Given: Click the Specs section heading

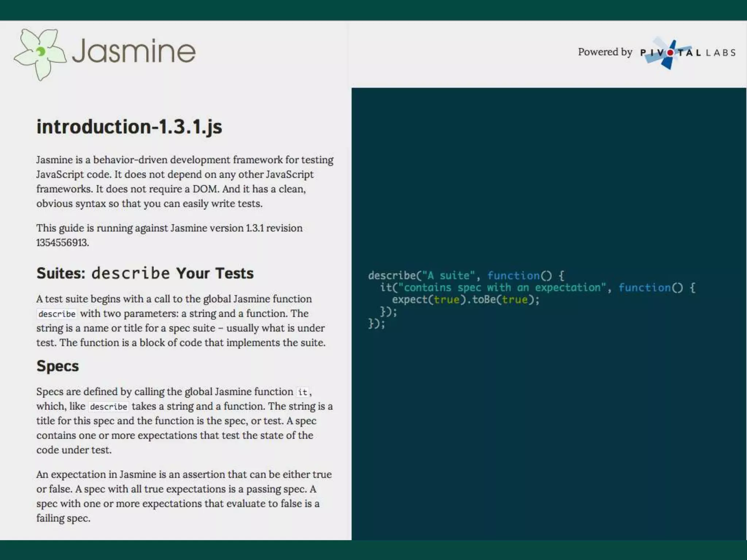Looking at the screenshot, I should point(58,366).
